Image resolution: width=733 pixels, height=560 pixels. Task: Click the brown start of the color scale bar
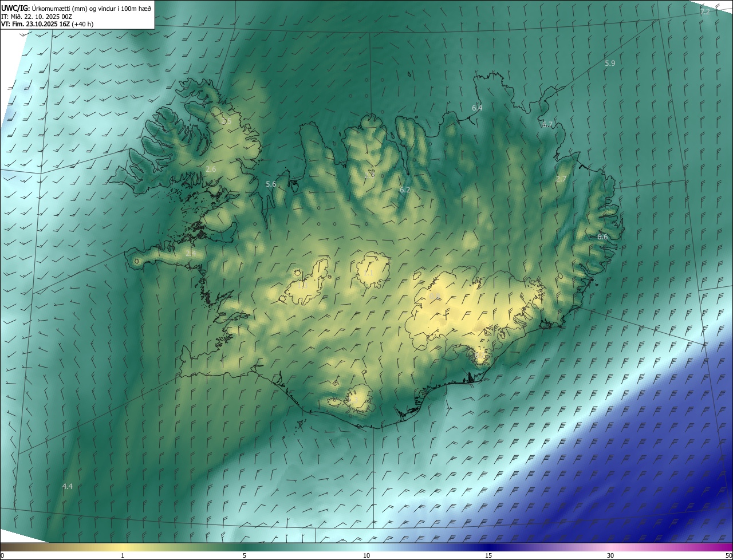[x=7, y=547]
